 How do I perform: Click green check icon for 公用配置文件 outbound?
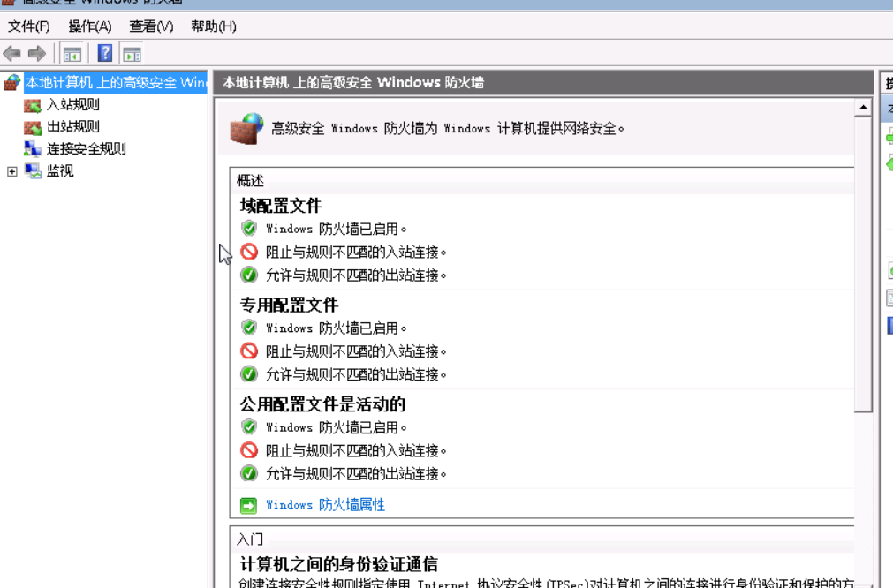pyautogui.click(x=249, y=473)
